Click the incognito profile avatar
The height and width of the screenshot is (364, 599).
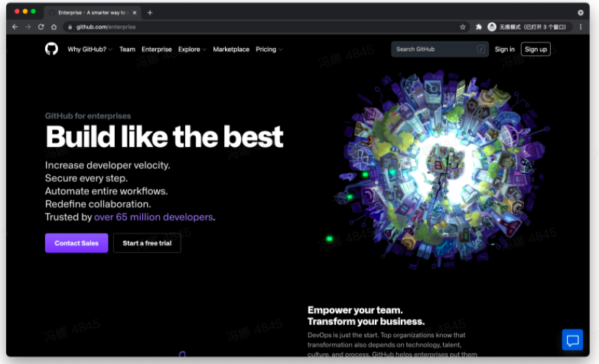[x=492, y=27]
